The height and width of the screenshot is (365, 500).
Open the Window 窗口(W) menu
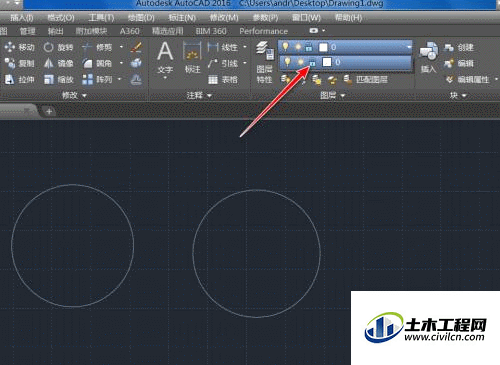[x=306, y=18]
